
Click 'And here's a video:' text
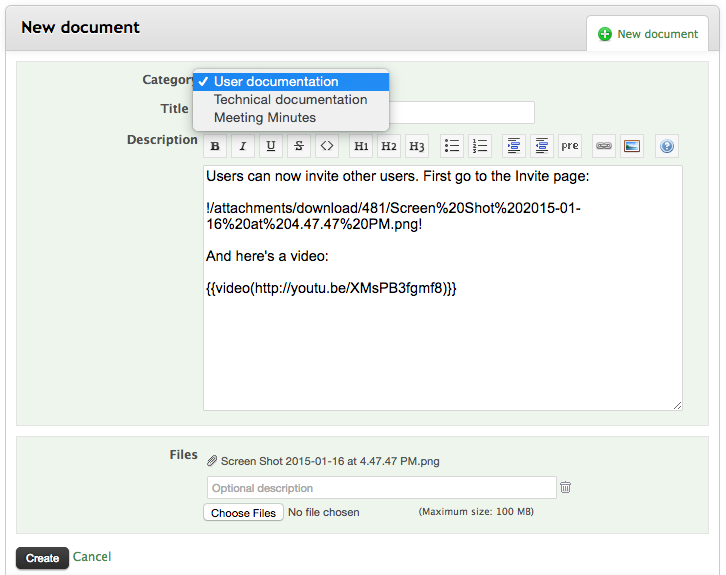click(x=267, y=256)
